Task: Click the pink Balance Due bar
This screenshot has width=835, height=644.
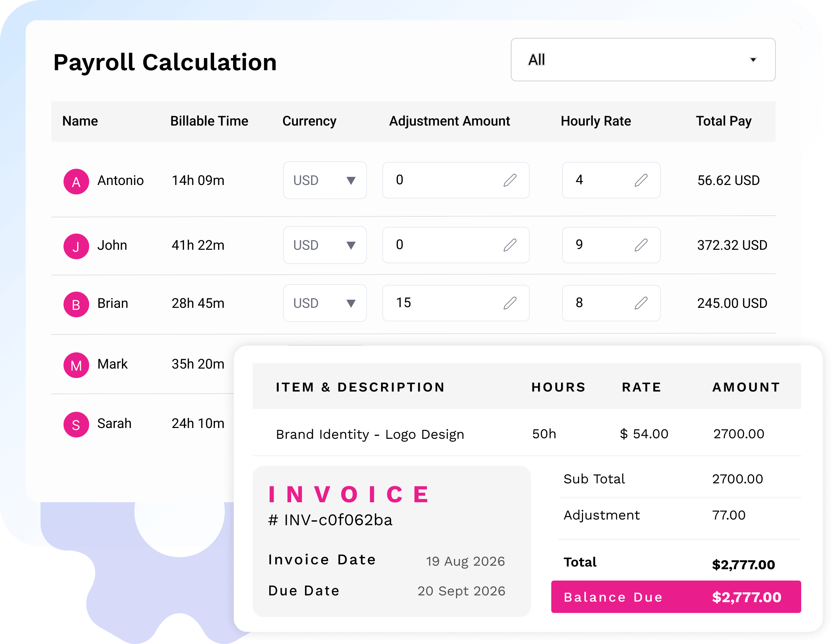Action: 676,597
